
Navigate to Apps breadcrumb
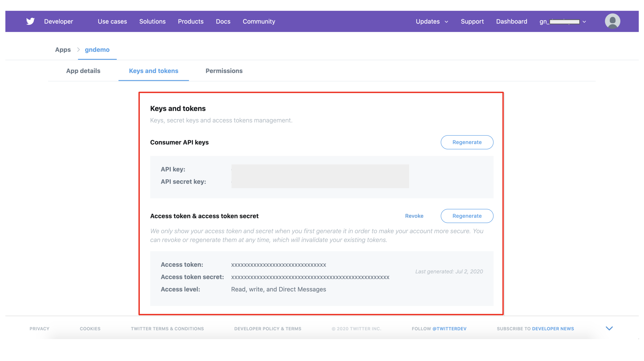(63, 49)
